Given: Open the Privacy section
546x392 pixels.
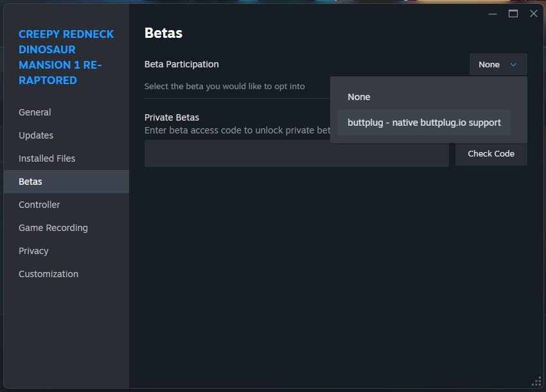Looking at the screenshot, I should [33, 251].
